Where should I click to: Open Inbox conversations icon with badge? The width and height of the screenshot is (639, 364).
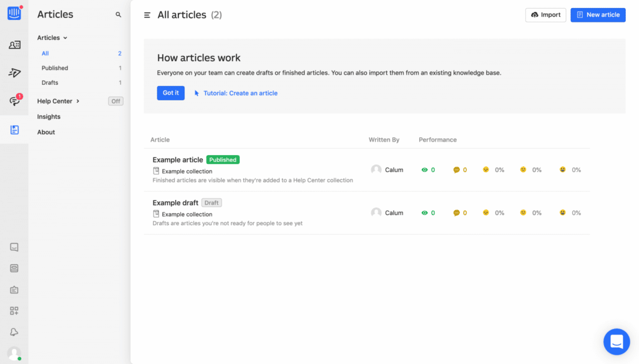(14, 101)
